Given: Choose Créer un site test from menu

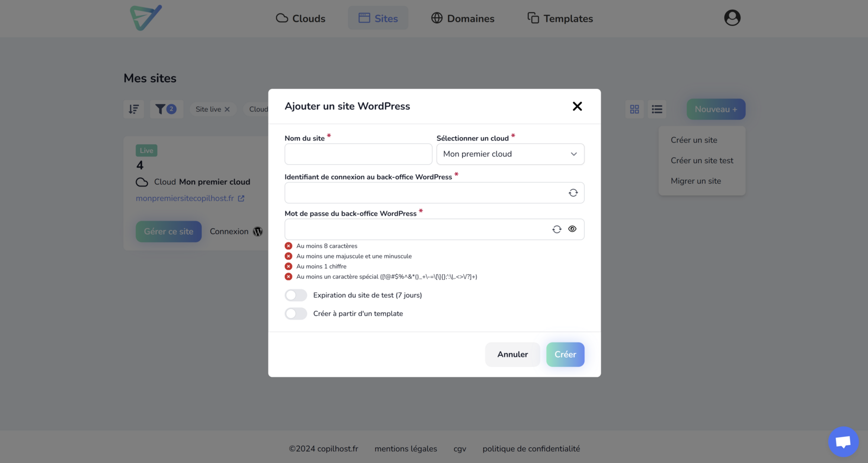Looking at the screenshot, I should click(702, 160).
